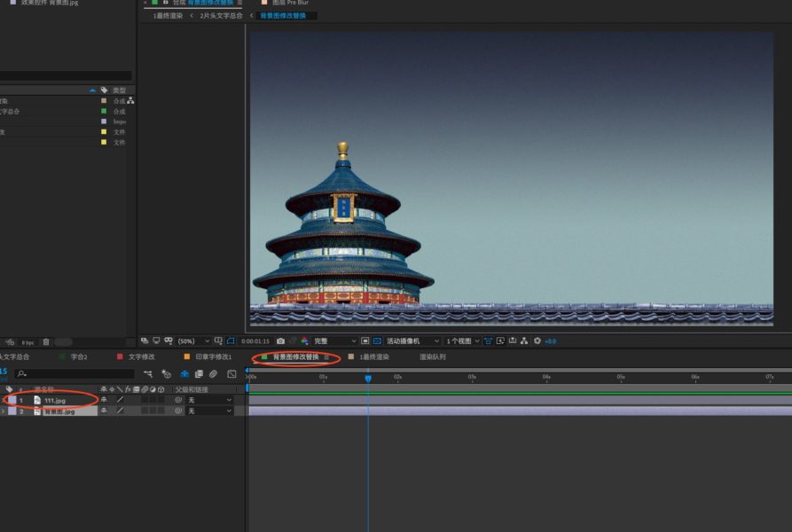Click the label color swatch of 背景图.jpg layer
This screenshot has width=792, height=532.
tap(12, 411)
